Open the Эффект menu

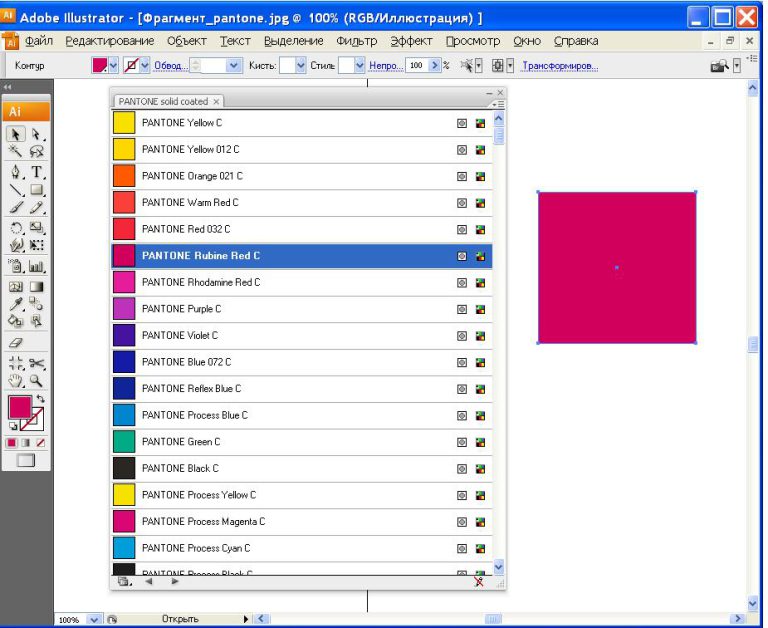[x=411, y=41]
